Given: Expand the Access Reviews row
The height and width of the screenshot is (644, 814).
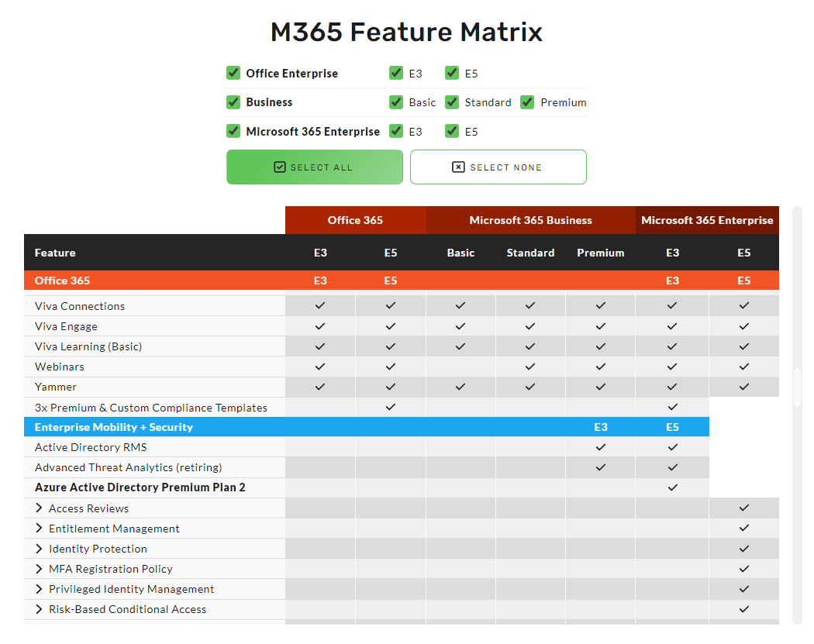Looking at the screenshot, I should pyautogui.click(x=39, y=508).
